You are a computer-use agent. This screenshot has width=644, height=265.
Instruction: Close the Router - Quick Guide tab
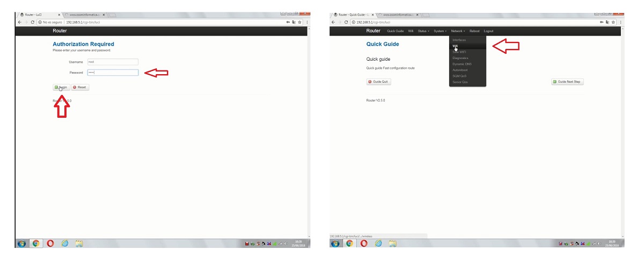[x=372, y=15]
